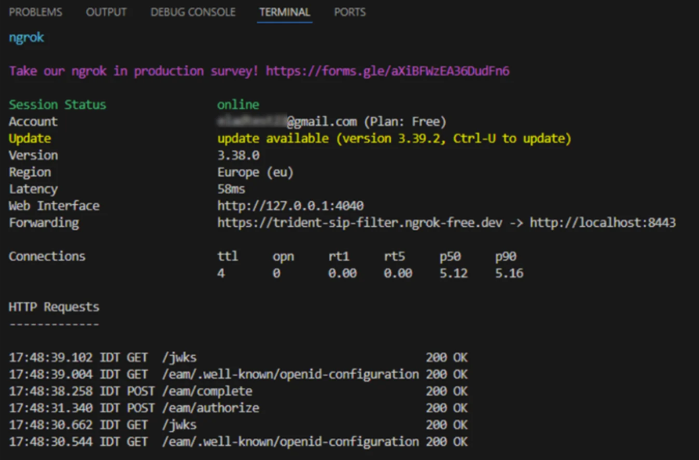Click the 'opn' column header
This screenshot has height=460, width=699.
[283, 257]
